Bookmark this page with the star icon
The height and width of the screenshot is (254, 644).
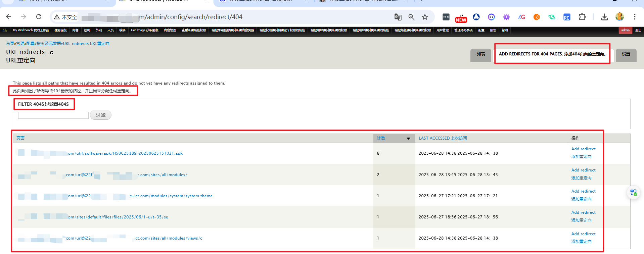[x=425, y=17]
